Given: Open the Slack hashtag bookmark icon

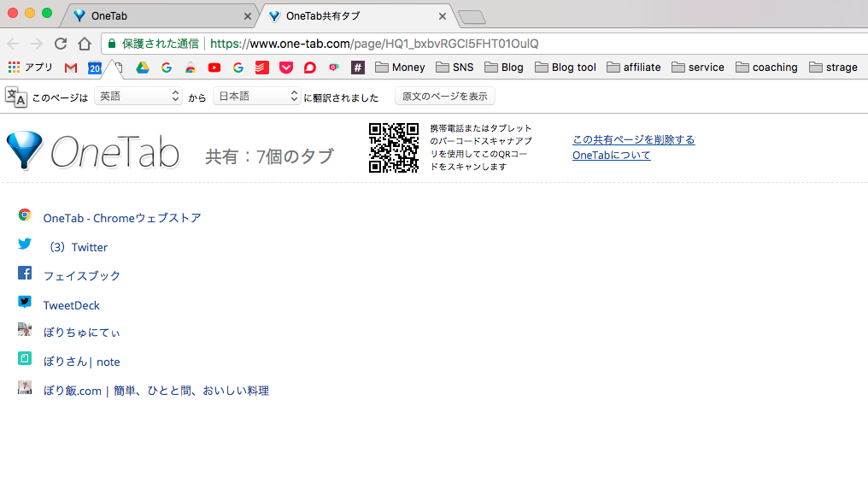Looking at the screenshot, I should pos(358,68).
